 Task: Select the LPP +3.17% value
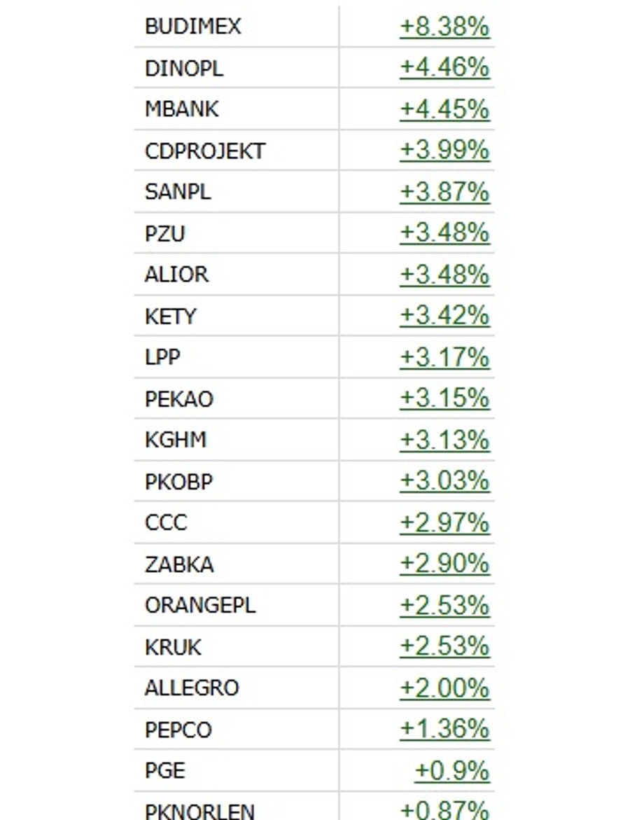(x=444, y=357)
